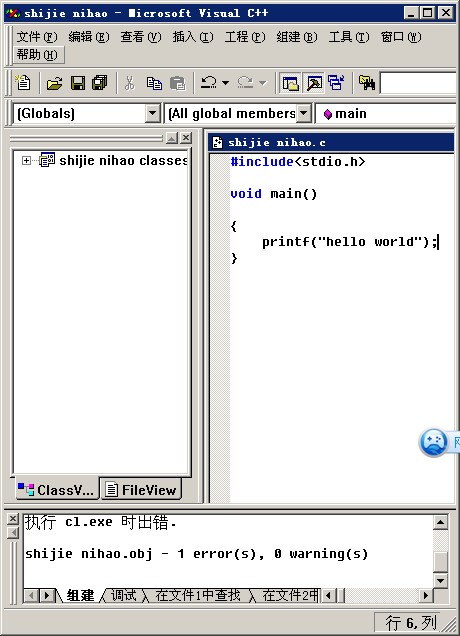Viewport: 460px width, 636px height.
Task: Switch to the FileView tab
Action: tap(141, 490)
